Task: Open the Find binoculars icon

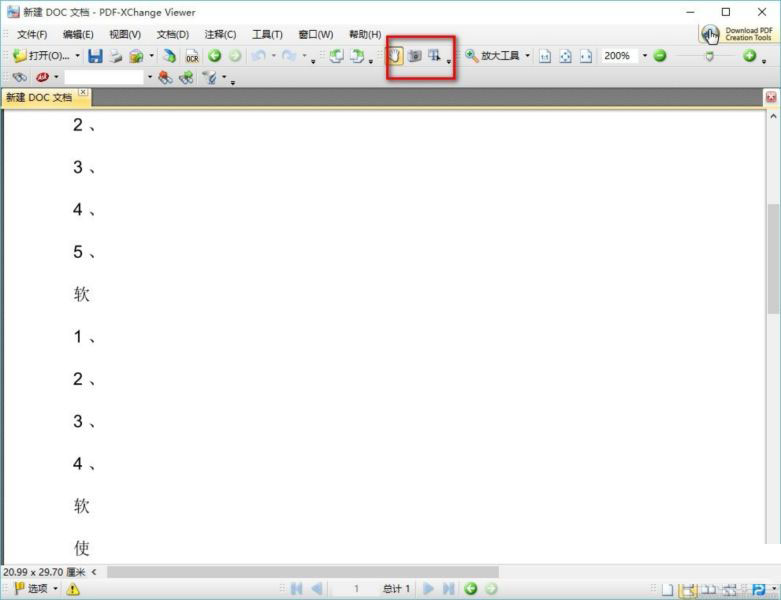Action: [x=19, y=77]
